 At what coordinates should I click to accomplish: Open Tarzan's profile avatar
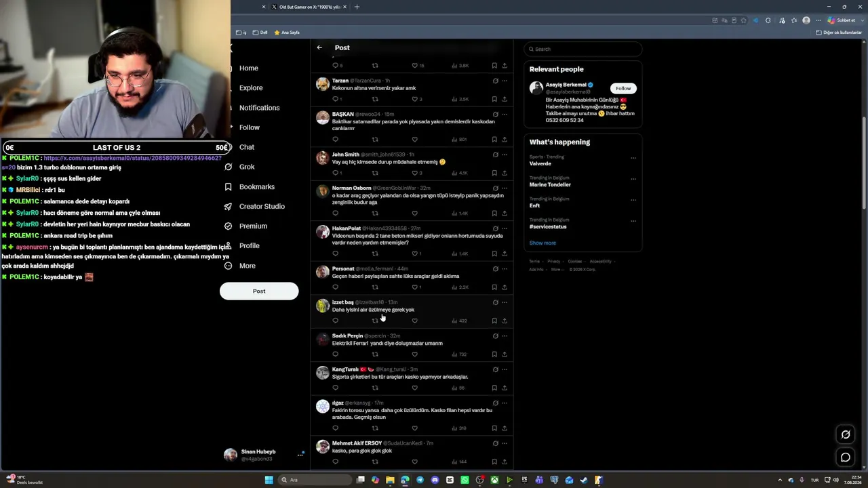click(x=323, y=84)
